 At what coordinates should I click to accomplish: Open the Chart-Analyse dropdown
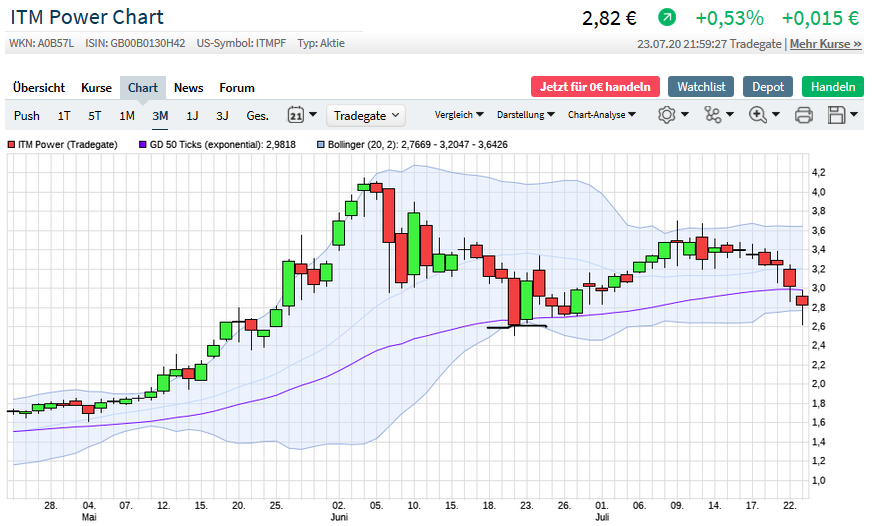point(602,115)
